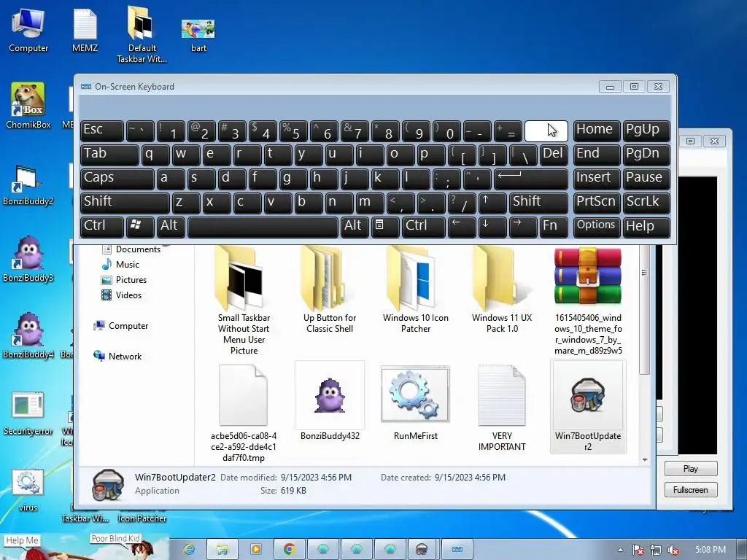Open Documents in navigation pane

pos(131,249)
